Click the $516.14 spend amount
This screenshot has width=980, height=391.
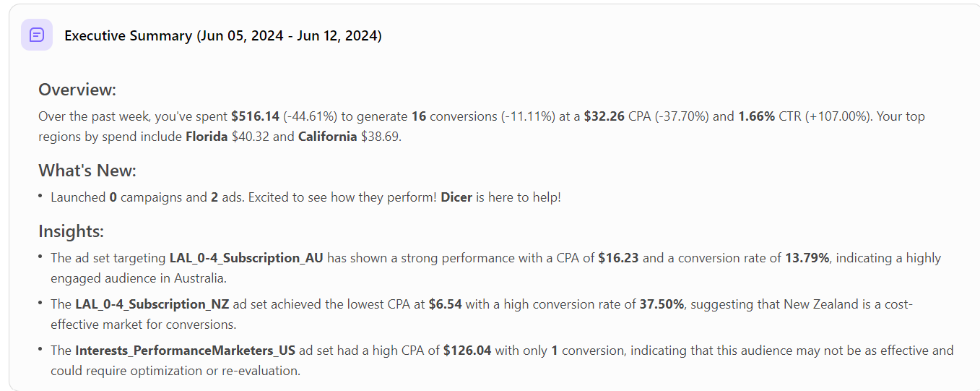[256, 116]
